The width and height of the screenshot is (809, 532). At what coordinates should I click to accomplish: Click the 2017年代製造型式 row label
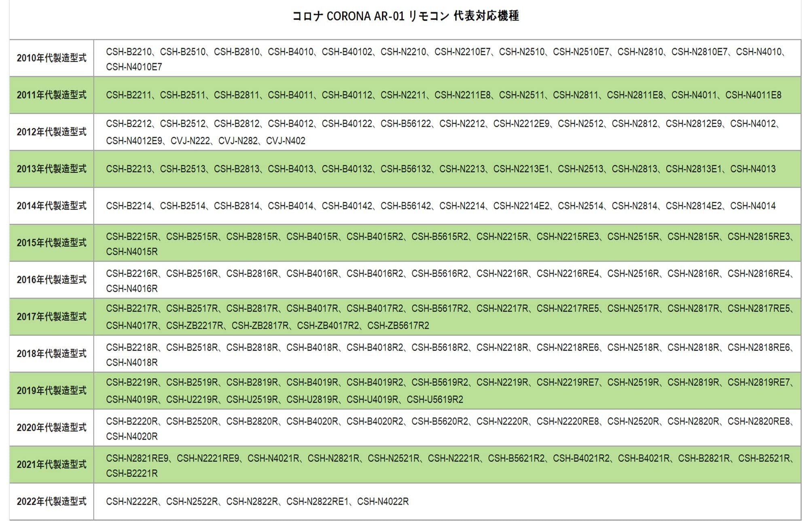click(51, 317)
